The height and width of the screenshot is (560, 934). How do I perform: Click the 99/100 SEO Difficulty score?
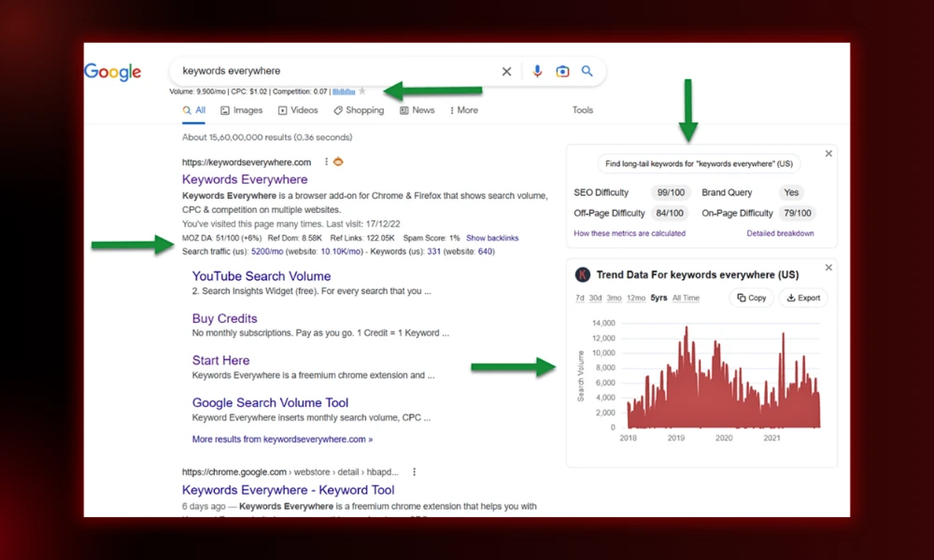(x=671, y=192)
